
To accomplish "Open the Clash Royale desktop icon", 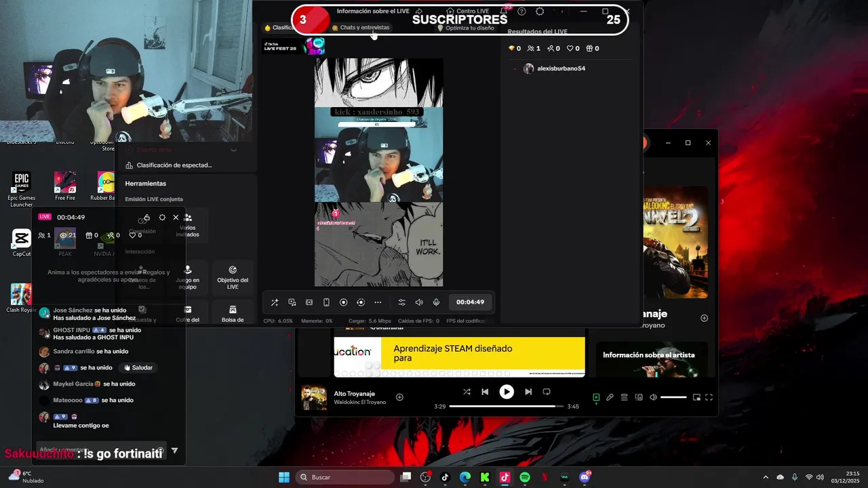I will click(x=22, y=298).
